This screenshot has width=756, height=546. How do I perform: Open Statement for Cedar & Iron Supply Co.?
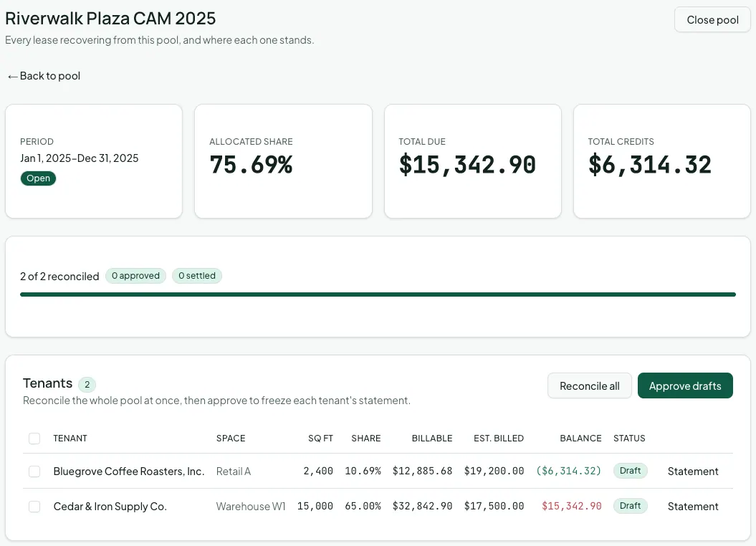pyautogui.click(x=693, y=507)
